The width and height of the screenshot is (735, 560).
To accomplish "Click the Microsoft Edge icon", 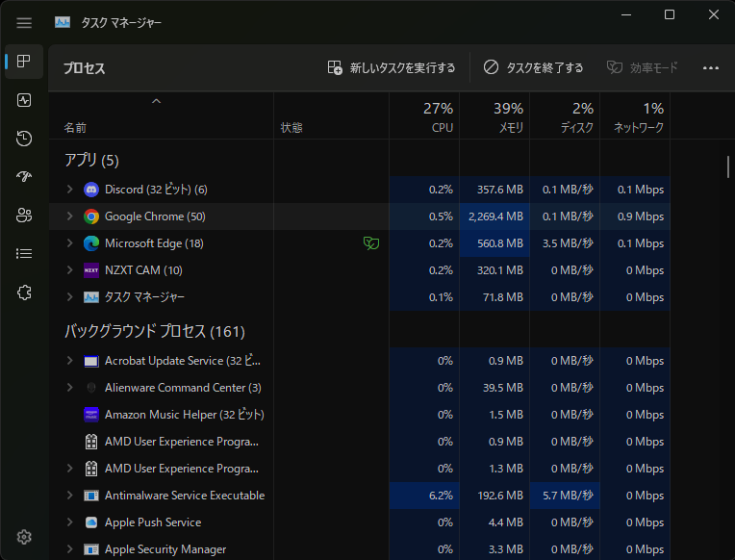I will click(x=91, y=242).
